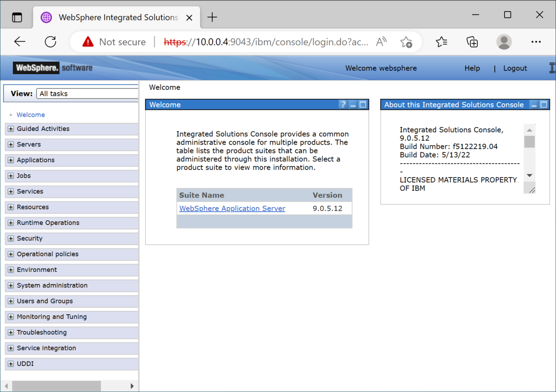Open the Welcome portlet help icon
Viewport: 556px width, 392px height.
click(342, 104)
